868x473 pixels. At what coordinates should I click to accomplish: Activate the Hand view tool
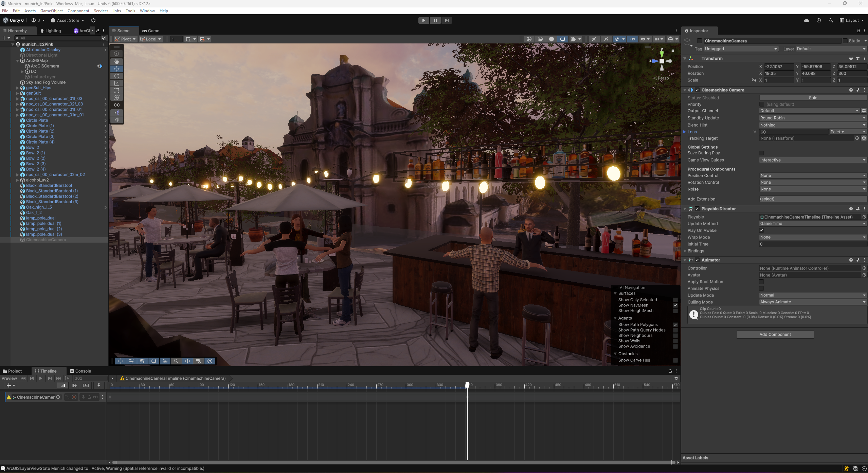117,61
